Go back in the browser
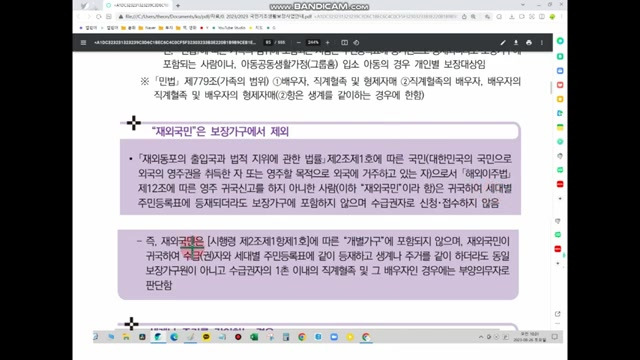 pyautogui.click(x=79, y=17)
